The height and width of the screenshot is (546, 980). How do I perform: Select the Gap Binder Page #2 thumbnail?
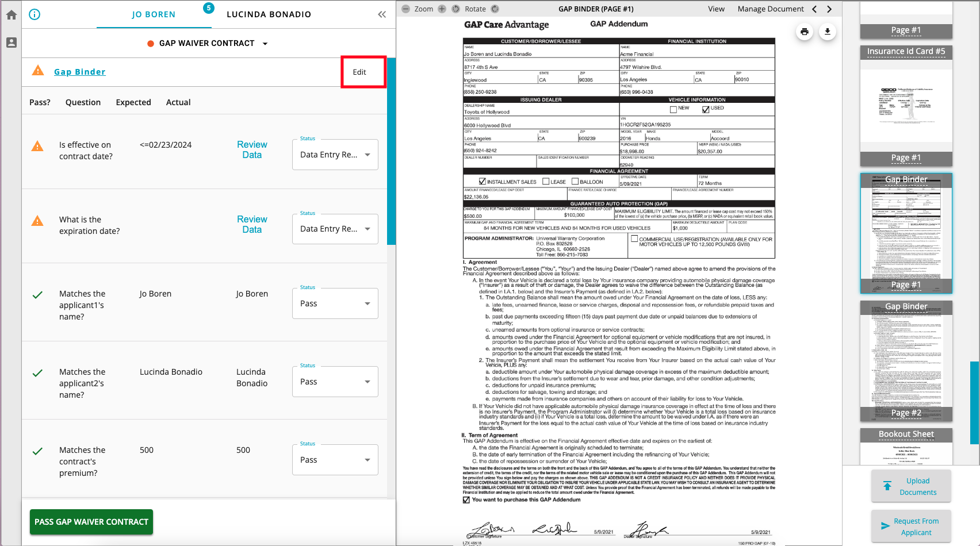pos(906,361)
